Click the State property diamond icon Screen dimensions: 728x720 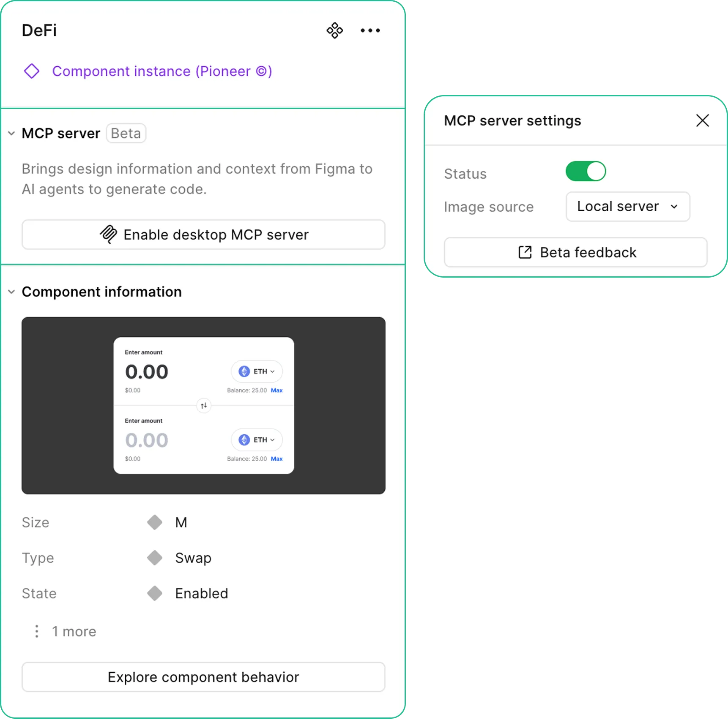click(x=155, y=593)
